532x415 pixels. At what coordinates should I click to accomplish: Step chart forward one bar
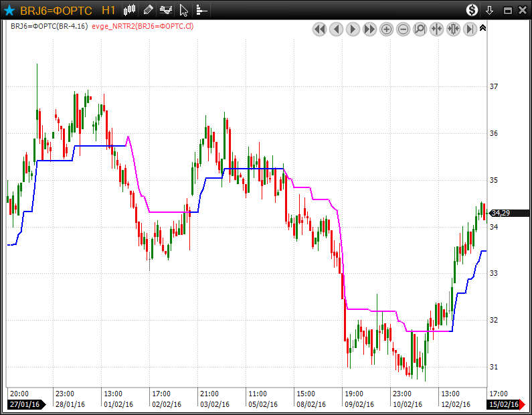pyautogui.click(x=353, y=29)
